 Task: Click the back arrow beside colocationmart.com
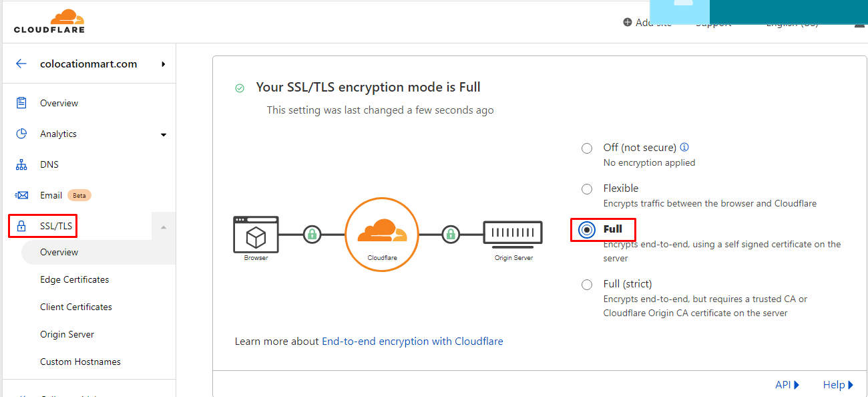pos(21,64)
